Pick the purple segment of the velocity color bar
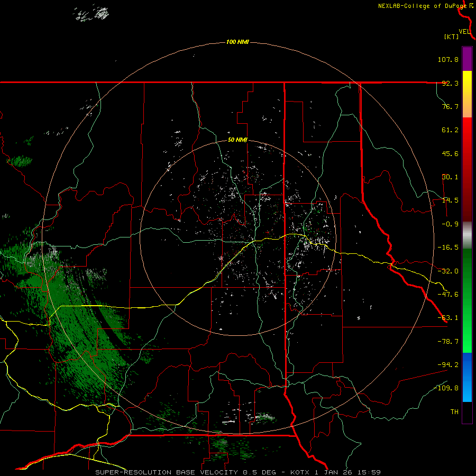Viewport: 476px width, 476px height. click(467, 59)
